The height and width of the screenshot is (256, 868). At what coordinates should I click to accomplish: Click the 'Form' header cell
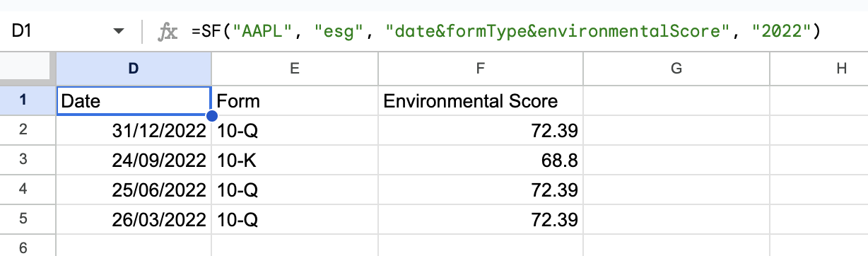click(295, 100)
